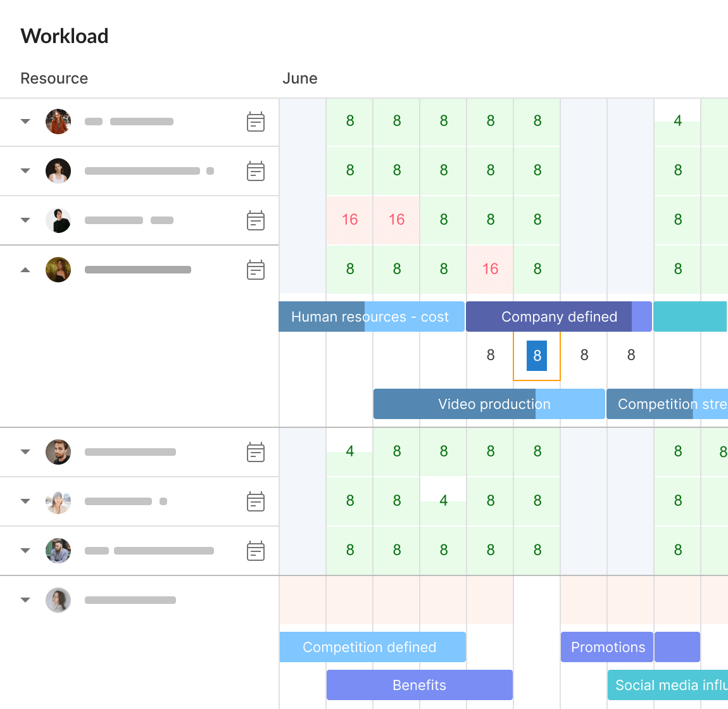Expand the fifth resource row
The image size is (728, 709).
(25, 452)
